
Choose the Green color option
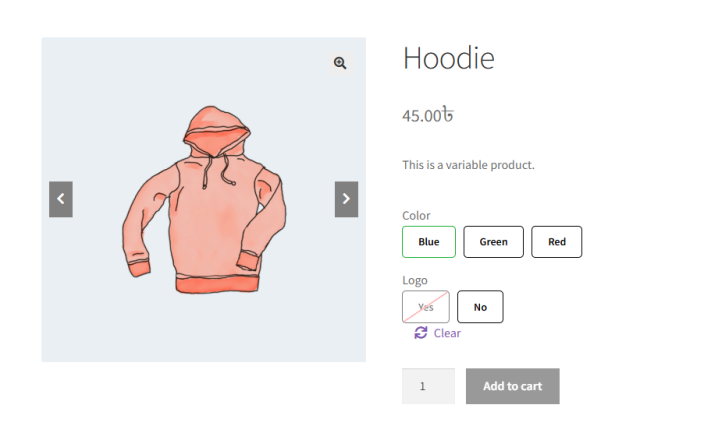click(493, 242)
